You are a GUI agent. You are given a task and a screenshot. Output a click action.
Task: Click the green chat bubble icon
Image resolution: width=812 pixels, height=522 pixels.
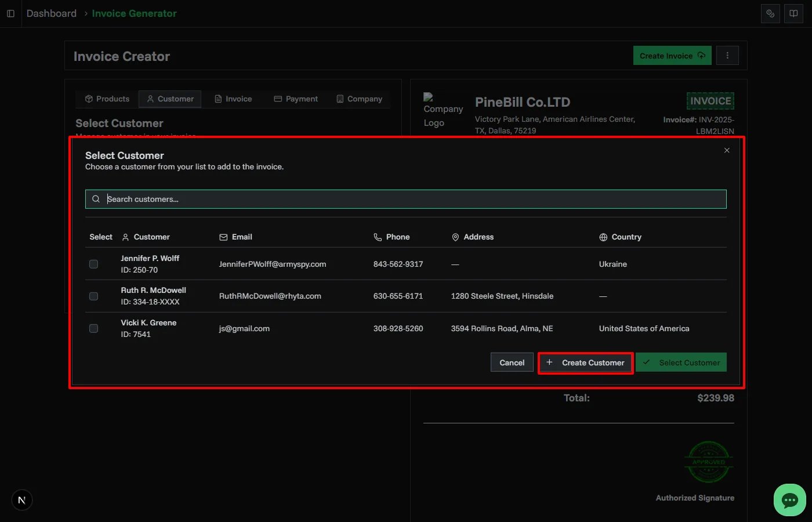(x=789, y=499)
